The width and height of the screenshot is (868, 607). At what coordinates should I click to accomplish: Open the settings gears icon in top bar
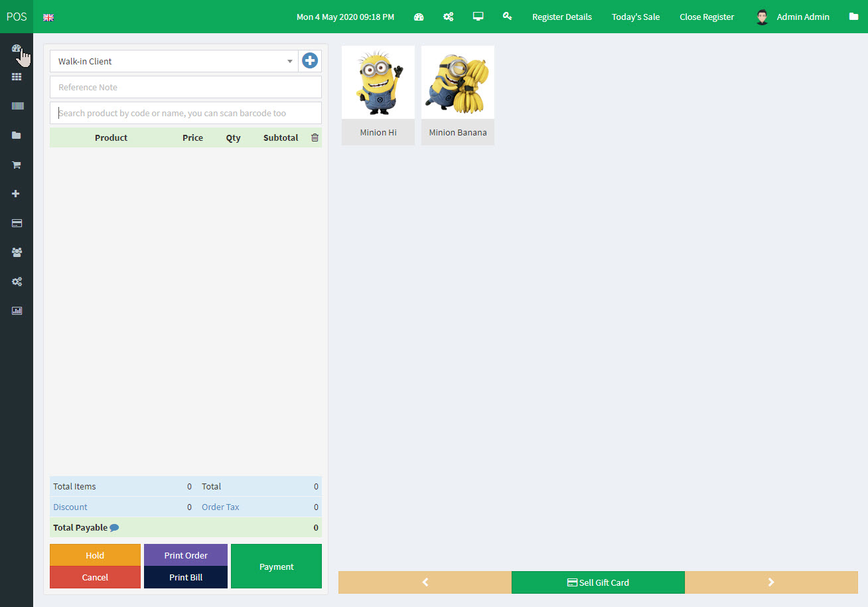(x=449, y=17)
